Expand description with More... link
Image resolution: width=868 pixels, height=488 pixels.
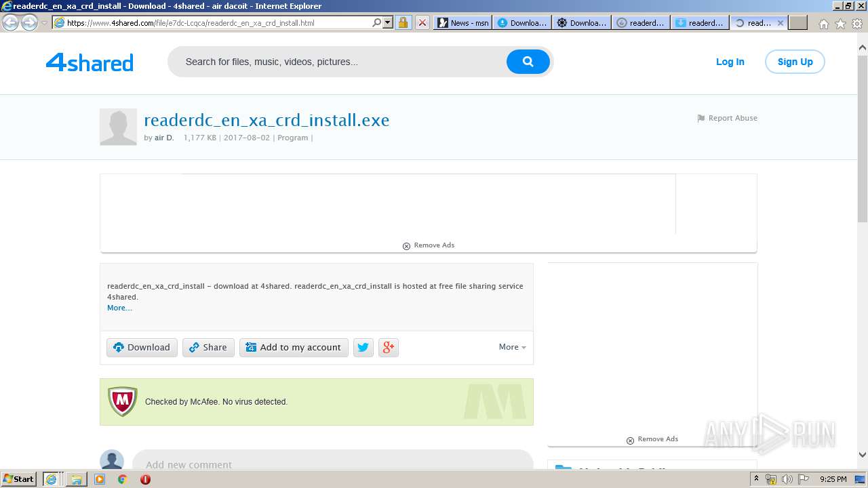point(119,308)
